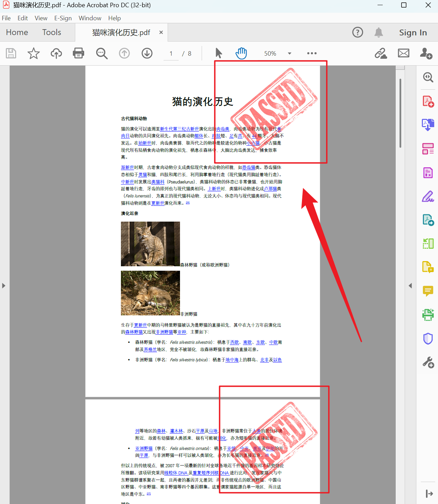
Task: Print the current document
Action: (78, 53)
